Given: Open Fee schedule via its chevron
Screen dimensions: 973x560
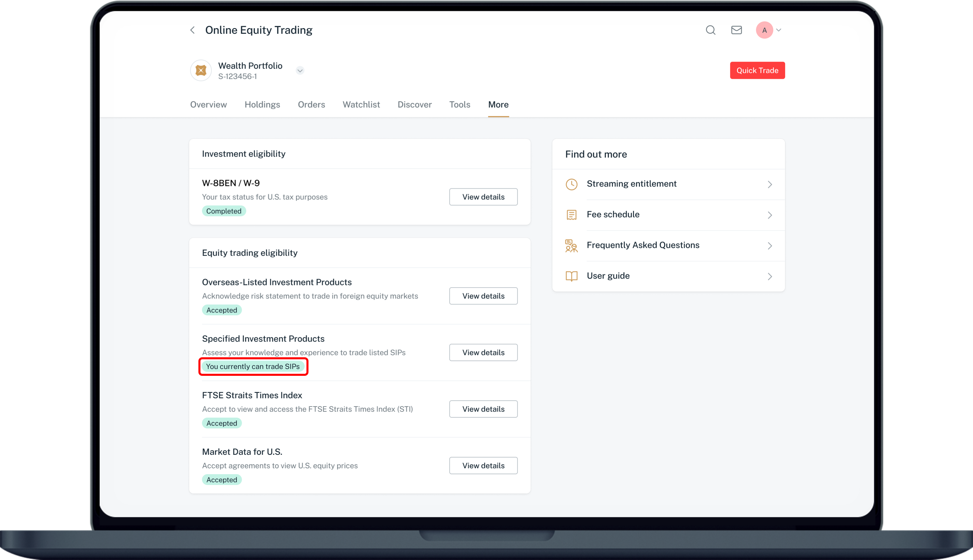Looking at the screenshot, I should (x=769, y=215).
